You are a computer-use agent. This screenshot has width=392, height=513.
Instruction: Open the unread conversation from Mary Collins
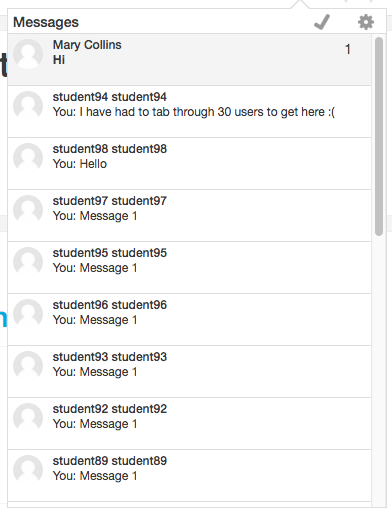click(189, 59)
